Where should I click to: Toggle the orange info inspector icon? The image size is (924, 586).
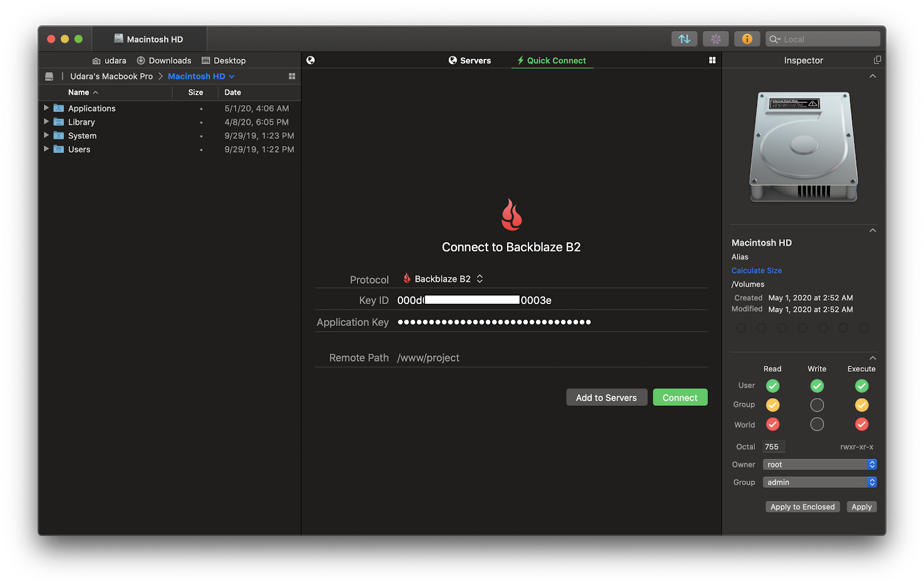tap(747, 39)
